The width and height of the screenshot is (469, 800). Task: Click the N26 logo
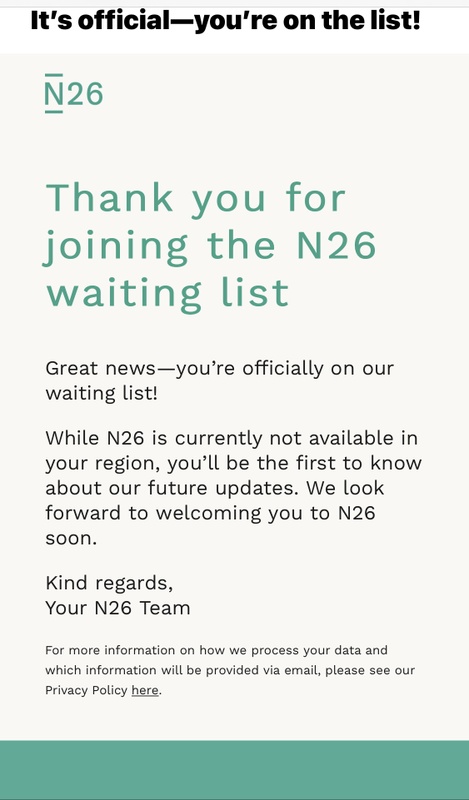pos(74,93)
